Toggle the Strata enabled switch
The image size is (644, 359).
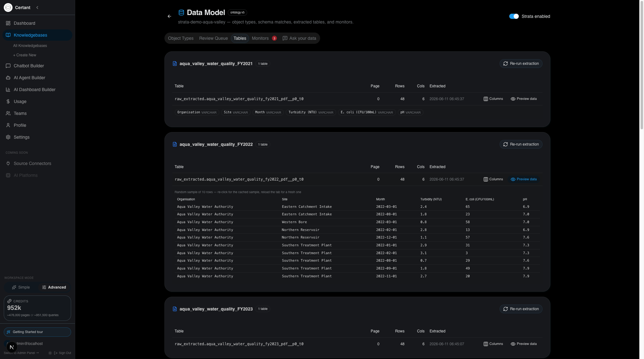click(514, 16)
